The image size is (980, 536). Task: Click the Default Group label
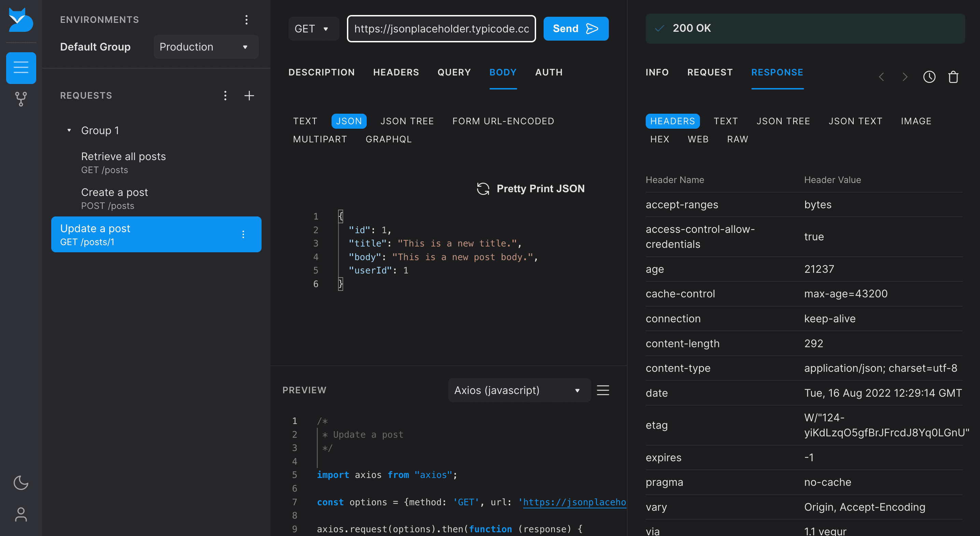(x=95, y=47)
